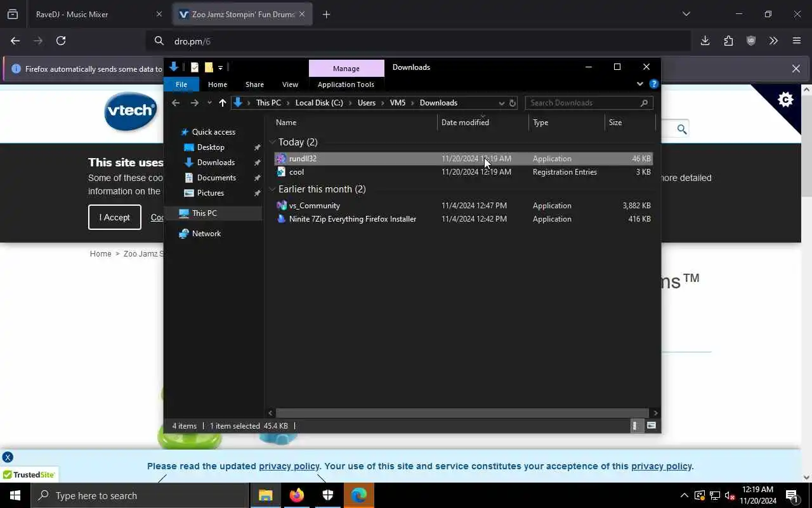Collapse the Earlier this month (2) group
Screen dimensions: 812x508
[x=272, y=189]
